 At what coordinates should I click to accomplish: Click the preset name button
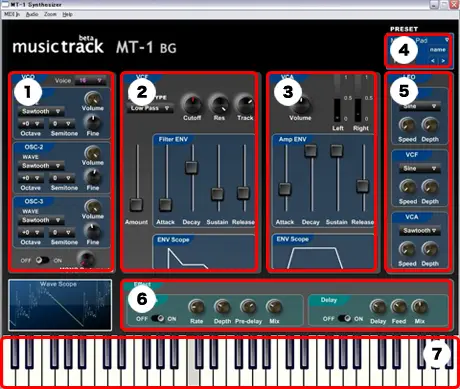pyautogui.click(x=438, y=50)
